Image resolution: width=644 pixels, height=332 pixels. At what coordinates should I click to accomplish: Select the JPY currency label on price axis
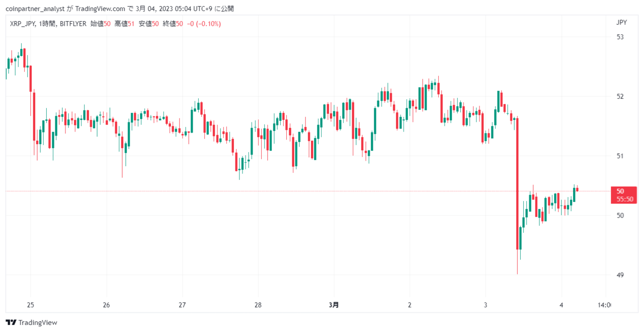click(x=621, y=22)
